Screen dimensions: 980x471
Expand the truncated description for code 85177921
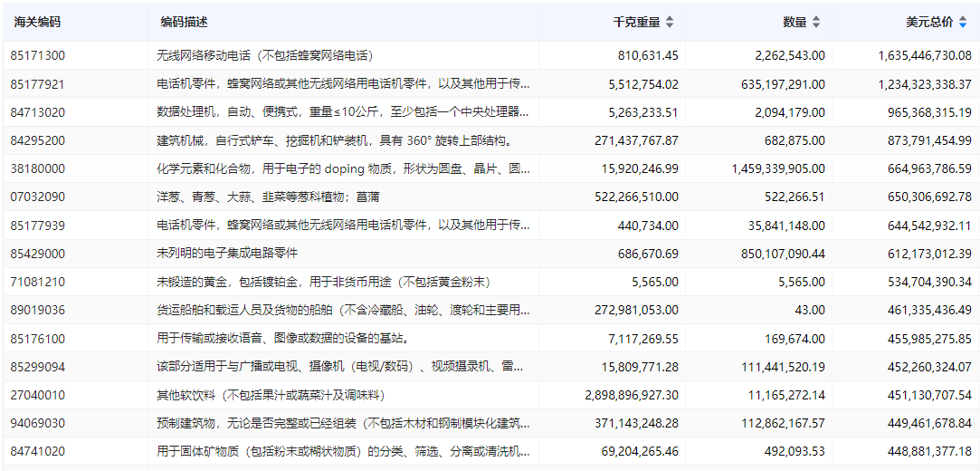pyautogui.click(x=344, y=84)
